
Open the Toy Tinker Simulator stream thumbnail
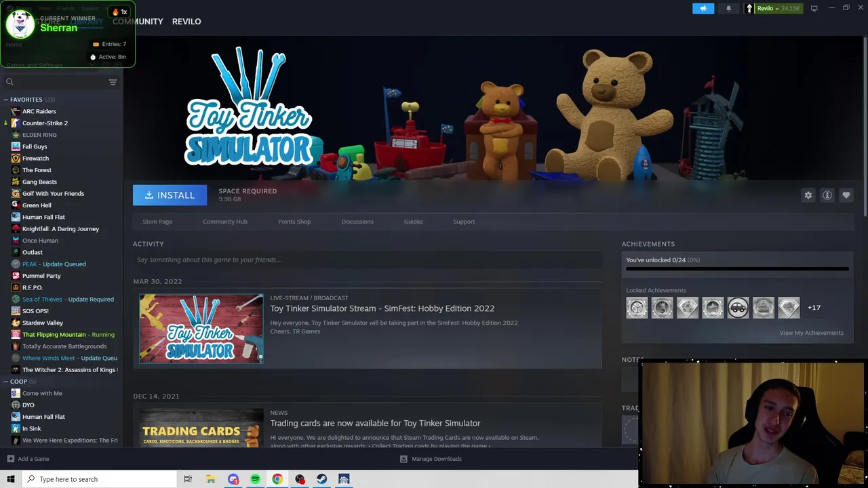[201, 329]
